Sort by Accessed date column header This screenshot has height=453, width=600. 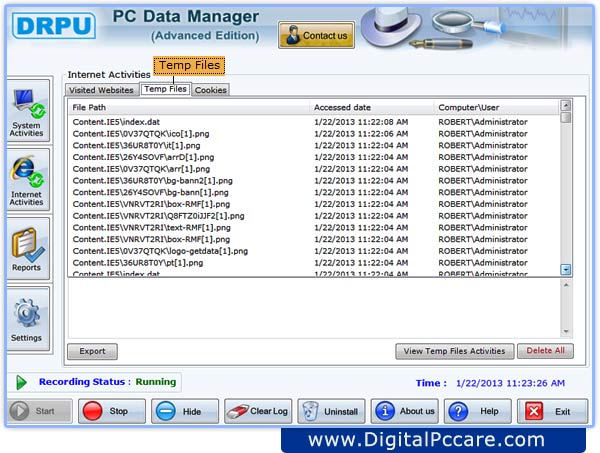point(372,108)
